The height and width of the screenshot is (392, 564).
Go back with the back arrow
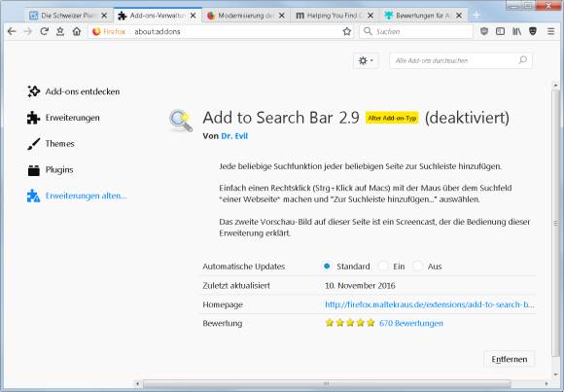pos(12,32)
